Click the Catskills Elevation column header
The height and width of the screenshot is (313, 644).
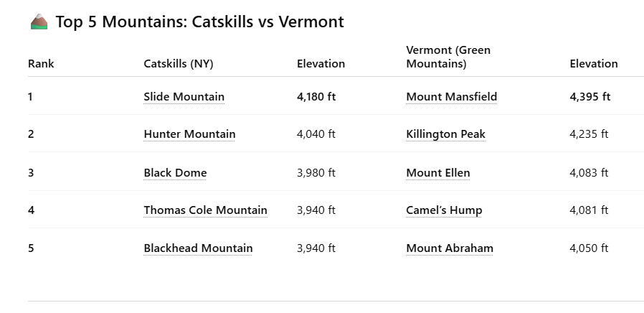(x=321, y=64)
